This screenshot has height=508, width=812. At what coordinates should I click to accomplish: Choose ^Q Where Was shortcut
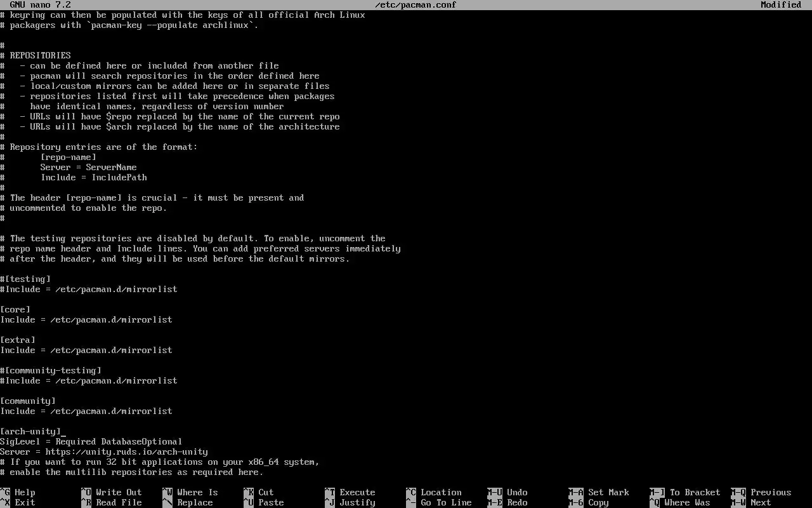point(680,502)
